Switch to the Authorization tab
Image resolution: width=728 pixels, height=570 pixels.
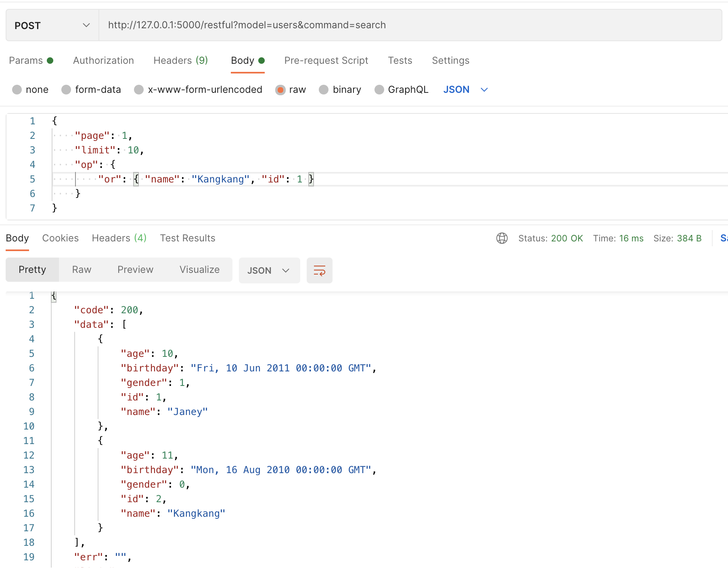pyautogui.click(x=103, y=61)
